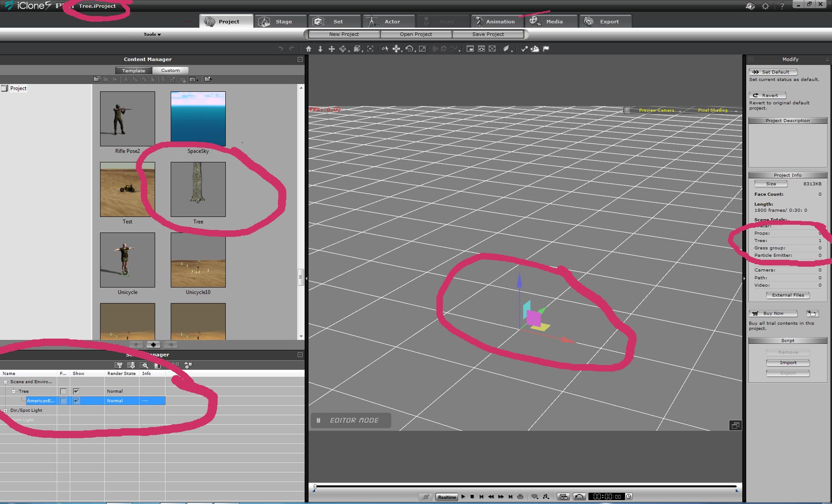Expand the Dir./Spot Light tree node

click(x=5, y=410)
